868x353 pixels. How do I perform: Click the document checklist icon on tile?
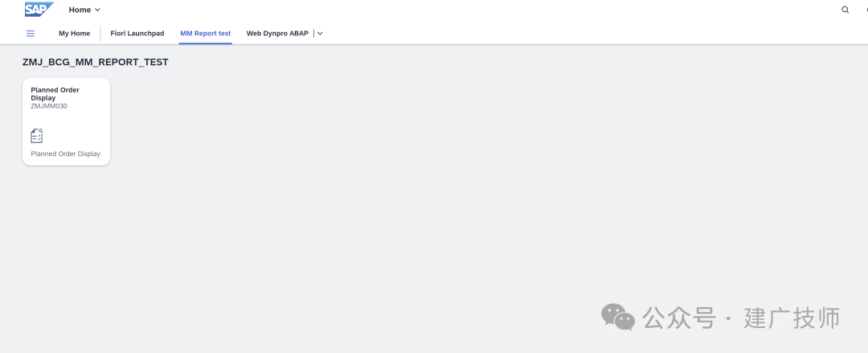(36, 136)
